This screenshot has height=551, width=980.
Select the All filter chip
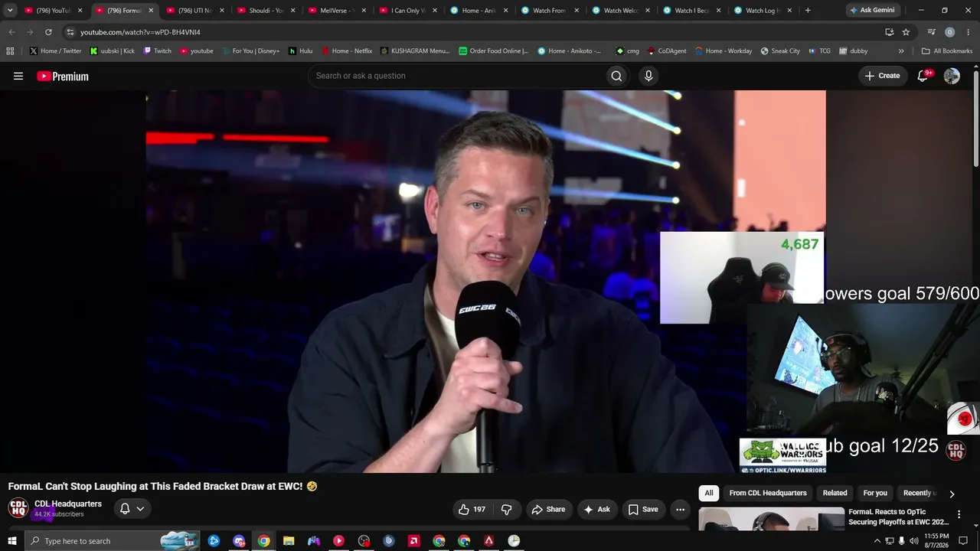[709, 493]
